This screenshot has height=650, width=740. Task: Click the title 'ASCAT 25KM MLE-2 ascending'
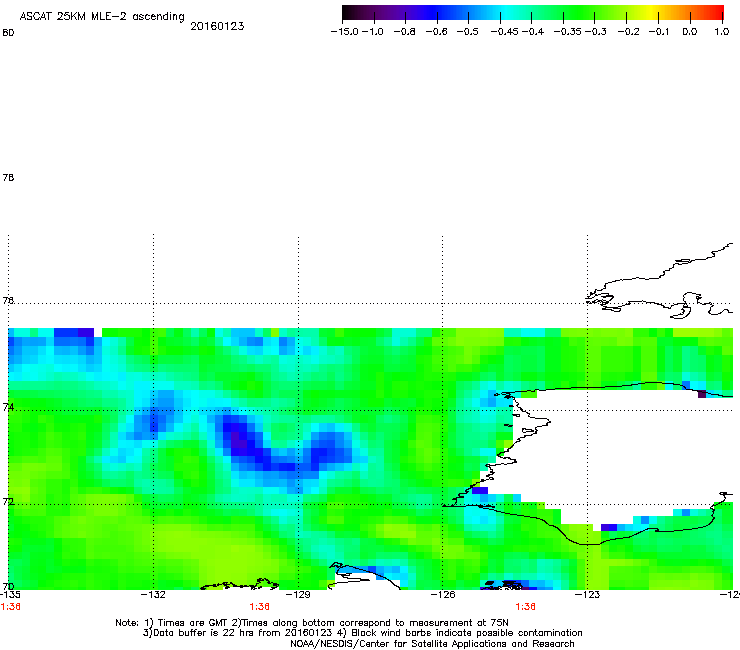pos(102,16)
